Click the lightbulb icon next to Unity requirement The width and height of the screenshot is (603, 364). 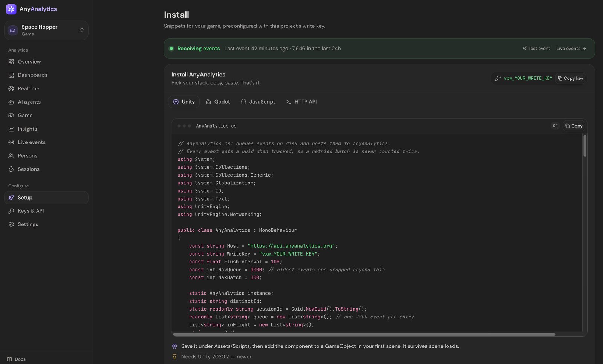[x=174, y=357]
